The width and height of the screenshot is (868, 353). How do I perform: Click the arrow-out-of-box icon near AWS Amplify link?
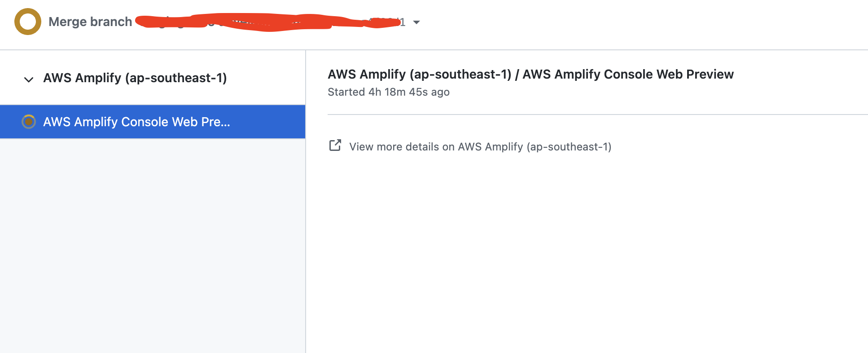[335, 146]
